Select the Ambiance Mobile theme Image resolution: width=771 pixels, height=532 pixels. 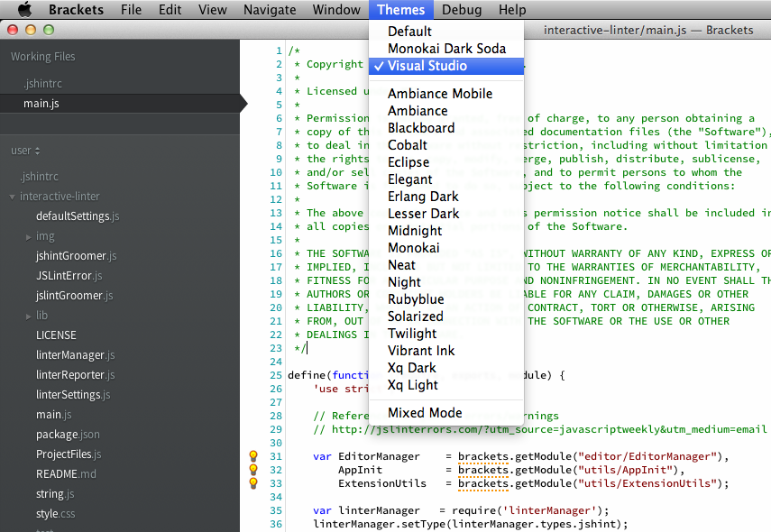pos(446,94)
